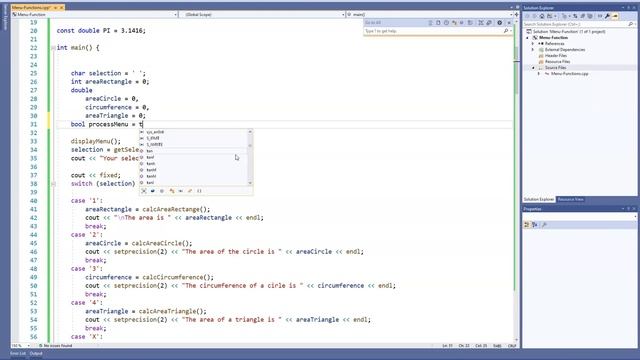Click the Categorized icon in Properties panel
The image size is (640, 360).
click(527, 225)
